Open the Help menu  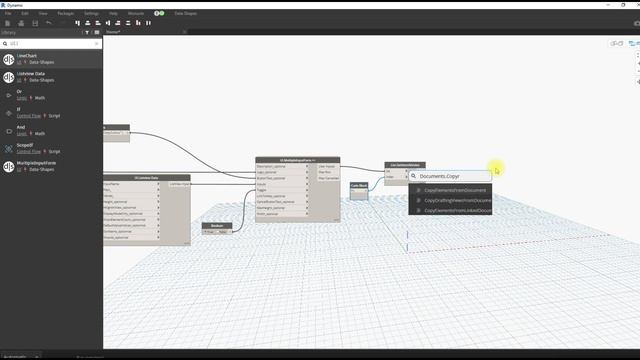113,13
